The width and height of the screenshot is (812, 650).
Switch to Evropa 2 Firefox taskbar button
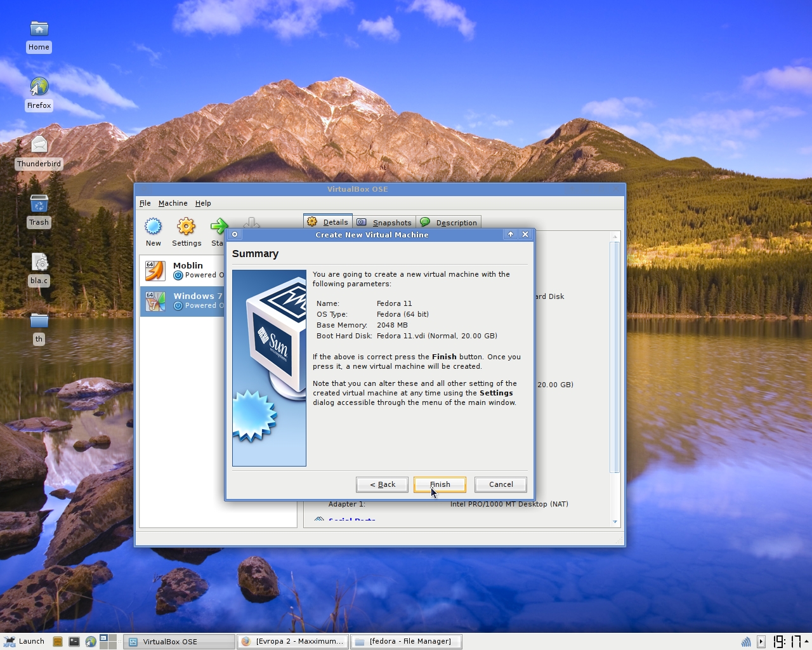point(292,642)
